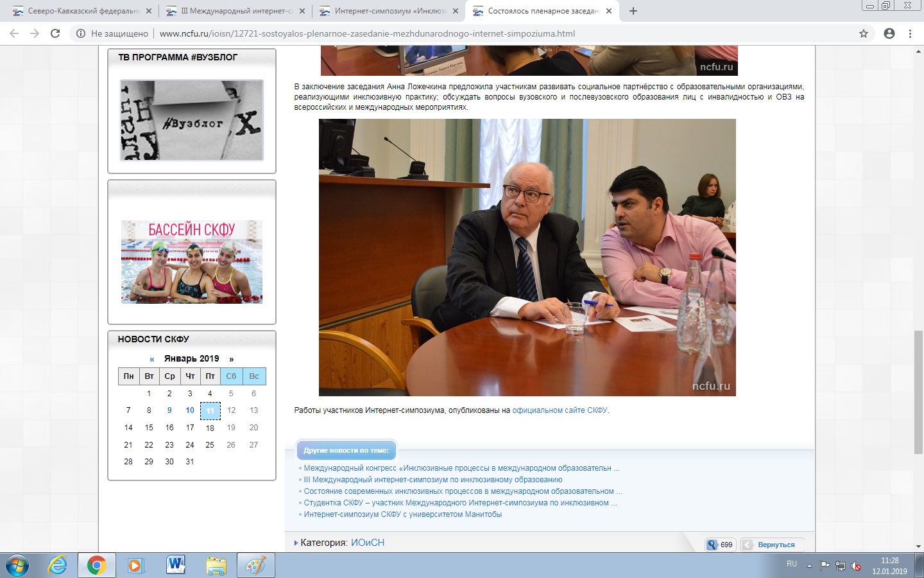Image resolution: width=924 pixels, height=578 pixels.
Task: Open network connection tray icon
Action: coord(841,566)
